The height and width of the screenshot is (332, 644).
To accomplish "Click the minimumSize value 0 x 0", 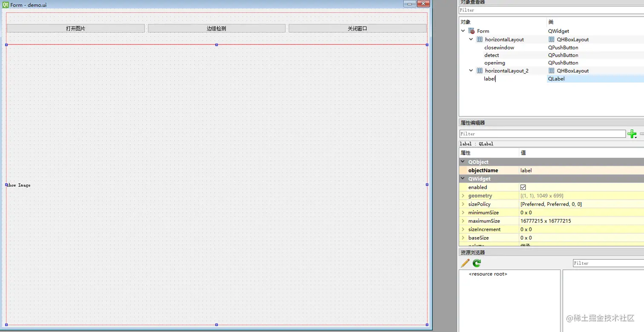I will point(526,212).
